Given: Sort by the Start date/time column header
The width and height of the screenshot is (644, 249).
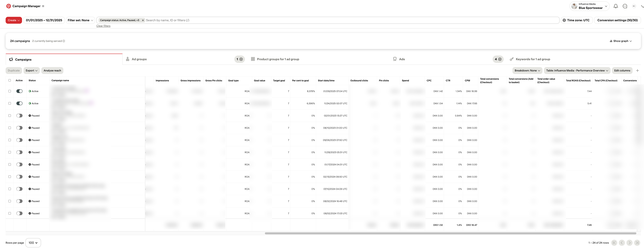Looking at the screenshot, I should (326, 81).
